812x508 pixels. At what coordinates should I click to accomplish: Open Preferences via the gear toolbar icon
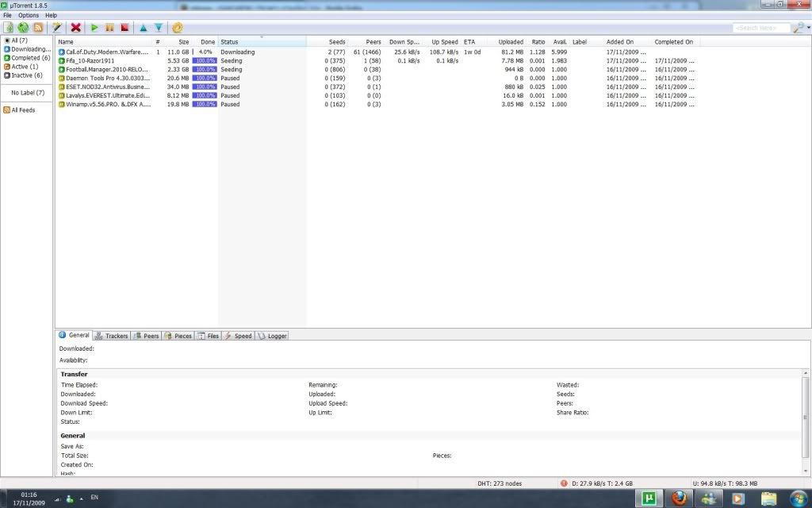(x=177, y=28)
